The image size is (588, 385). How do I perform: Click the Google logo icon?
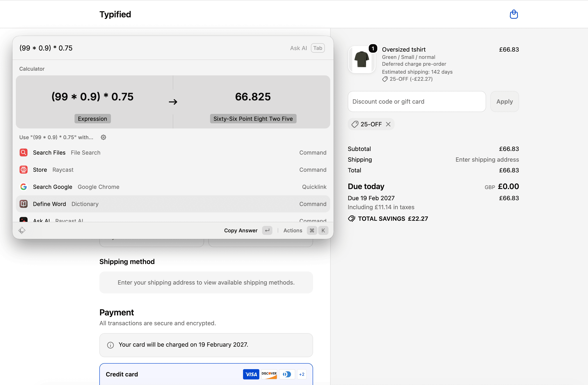[x=24, y=187]
